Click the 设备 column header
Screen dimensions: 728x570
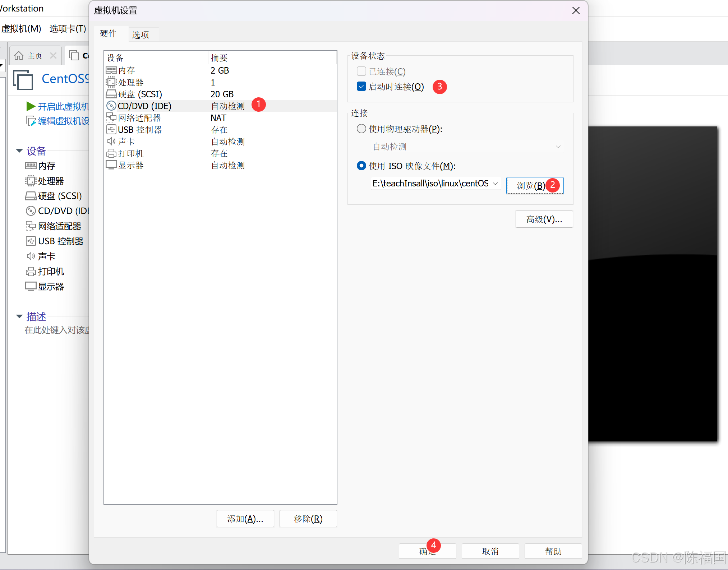pyautogui.click(x=156, y=58)
